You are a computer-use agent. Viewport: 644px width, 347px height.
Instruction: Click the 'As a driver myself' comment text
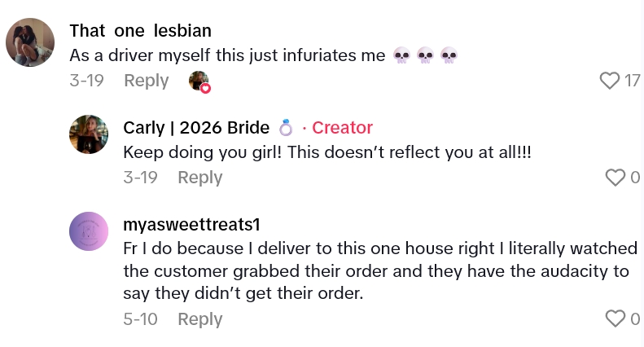click(226, 55)
